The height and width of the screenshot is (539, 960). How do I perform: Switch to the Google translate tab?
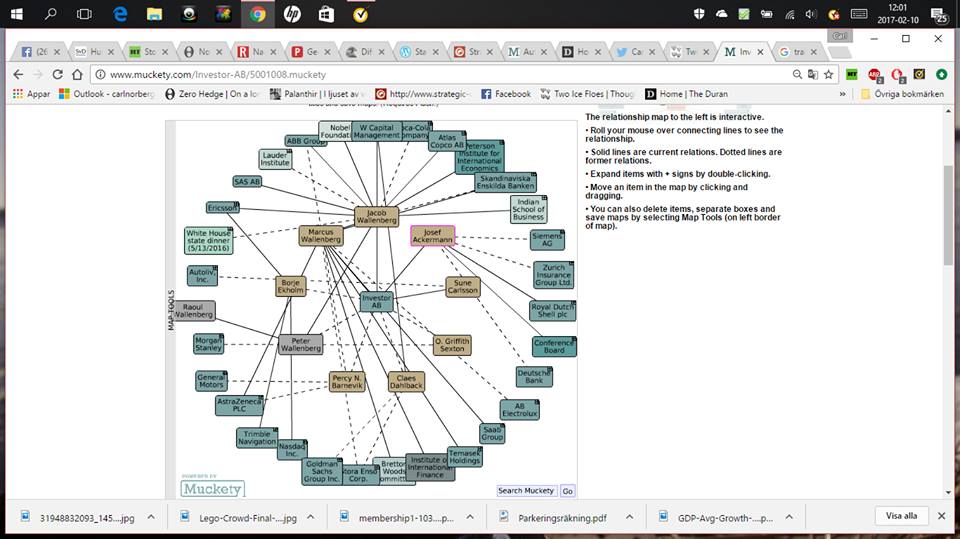(x=800, y=52)
